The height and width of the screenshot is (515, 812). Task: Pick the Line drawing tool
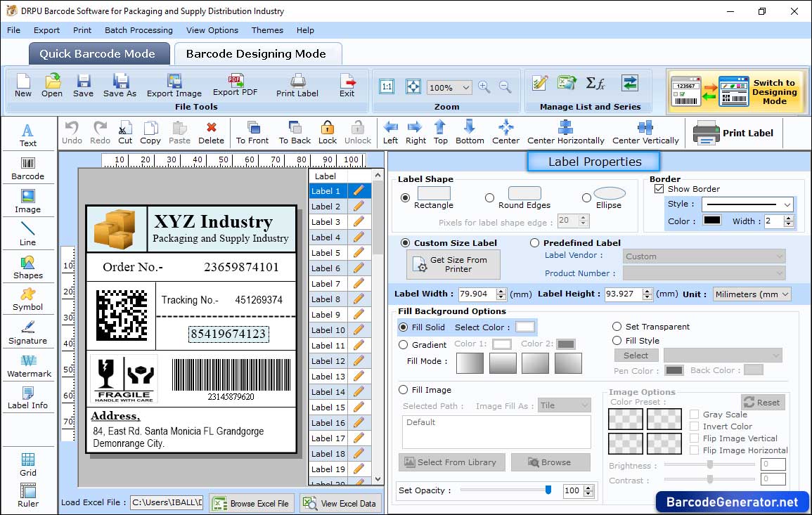[28, 234]
